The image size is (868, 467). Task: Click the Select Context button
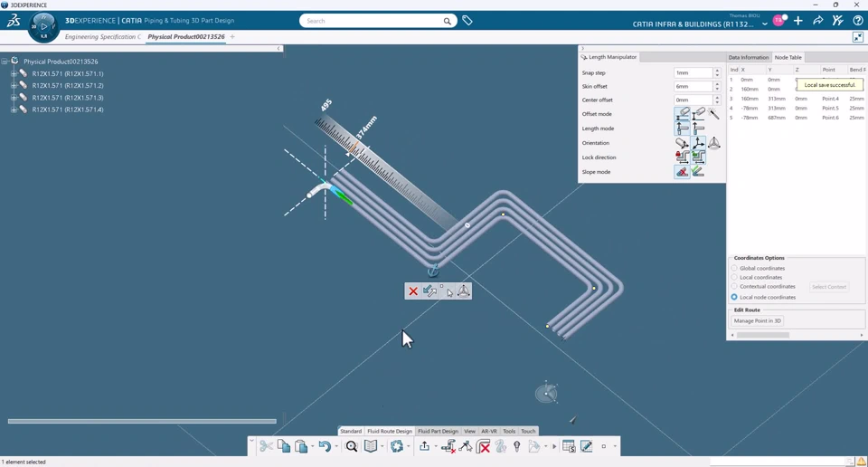(829, 286)
